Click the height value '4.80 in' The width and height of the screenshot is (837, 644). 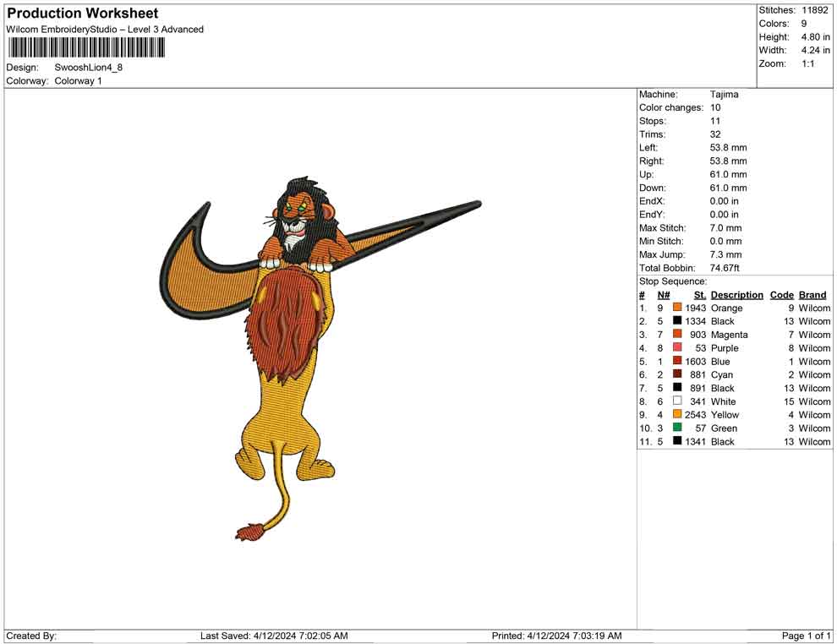(815, 37)
